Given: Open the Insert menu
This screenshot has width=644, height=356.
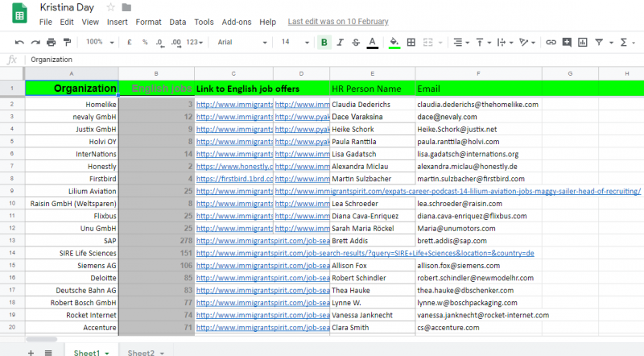Looking at the screenshot, I should 117,22.
